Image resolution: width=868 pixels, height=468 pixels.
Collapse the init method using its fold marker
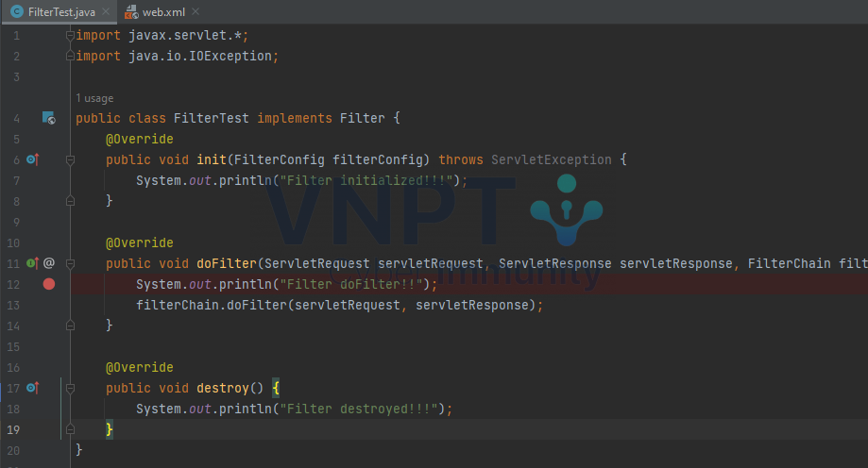70,160
